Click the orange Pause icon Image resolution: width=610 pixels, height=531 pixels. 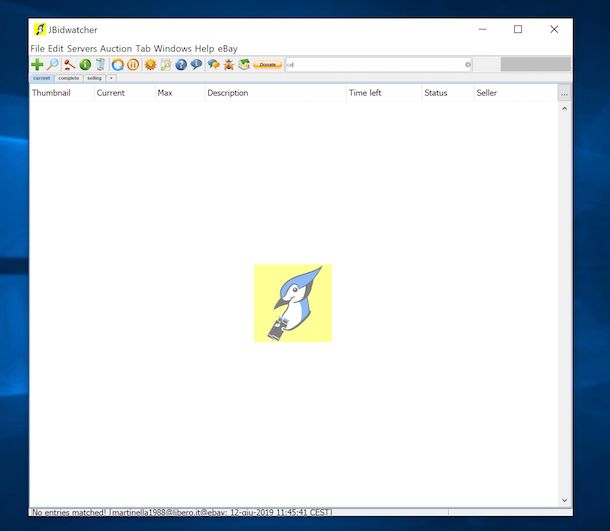(133, 65)
